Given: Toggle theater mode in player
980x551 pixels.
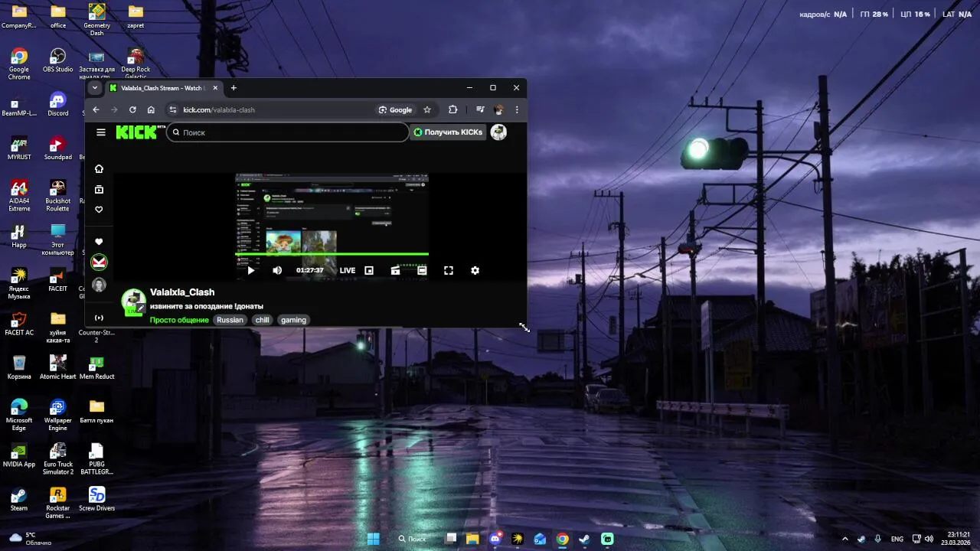Looking at the screenshot, I should click(422, 270).
